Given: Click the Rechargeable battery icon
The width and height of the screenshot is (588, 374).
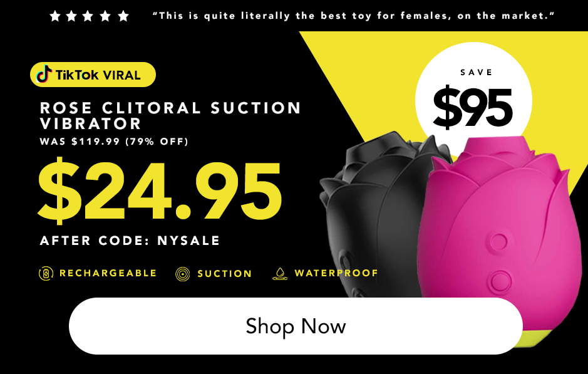Looking at the screenshot, I should pyautogui.click(x=46, y=274).
